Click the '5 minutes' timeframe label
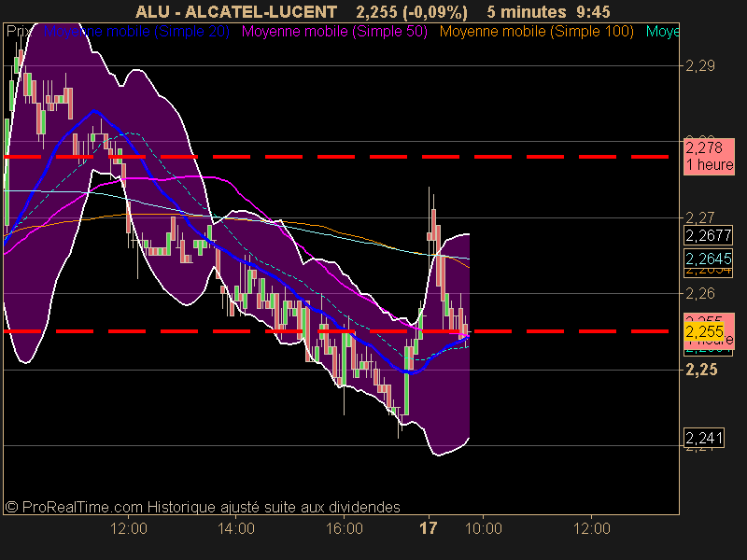The width and height of the screenshot is (747, 560). tap(527, 11)
